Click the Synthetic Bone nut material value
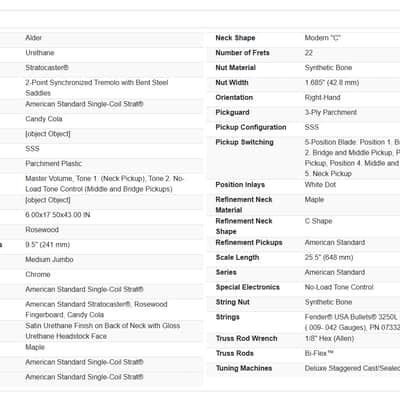This screenshot has width=400, height=400. tap(328, 68)
